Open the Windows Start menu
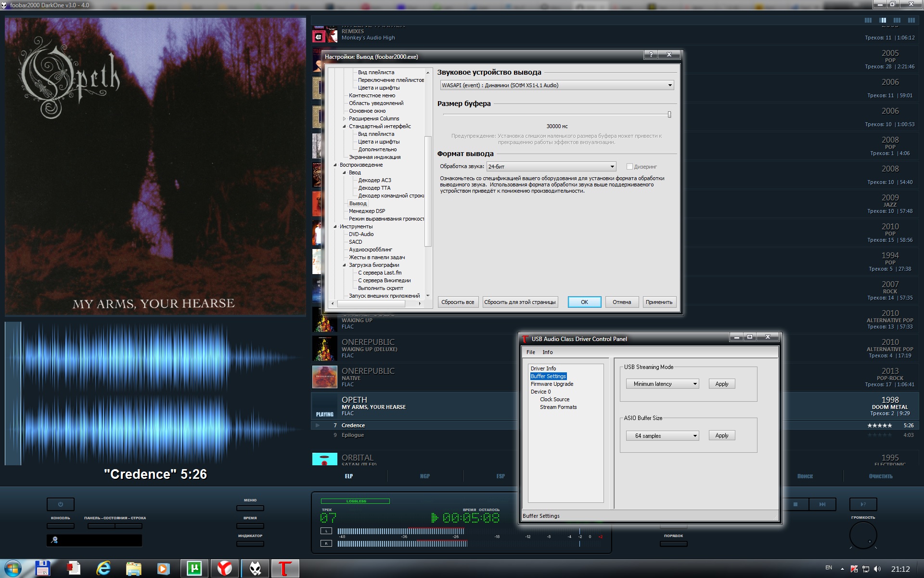This screenshot has width=924, height=578. 13,568
